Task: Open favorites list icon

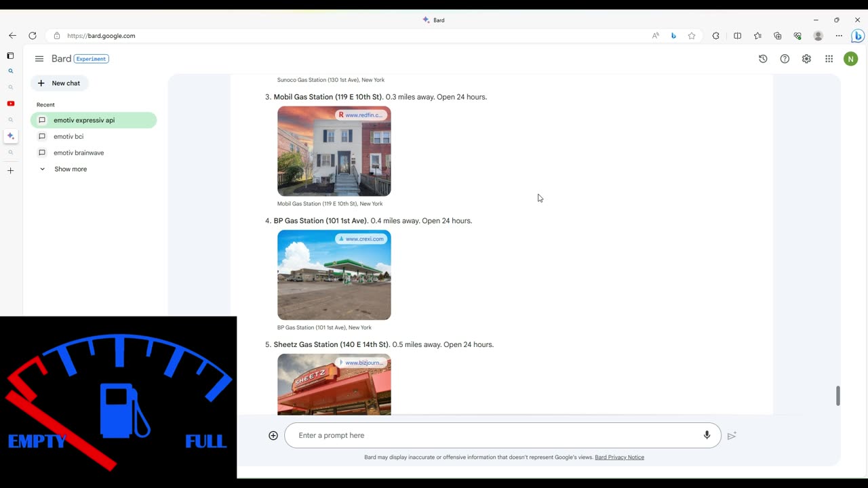Action: 757,35
